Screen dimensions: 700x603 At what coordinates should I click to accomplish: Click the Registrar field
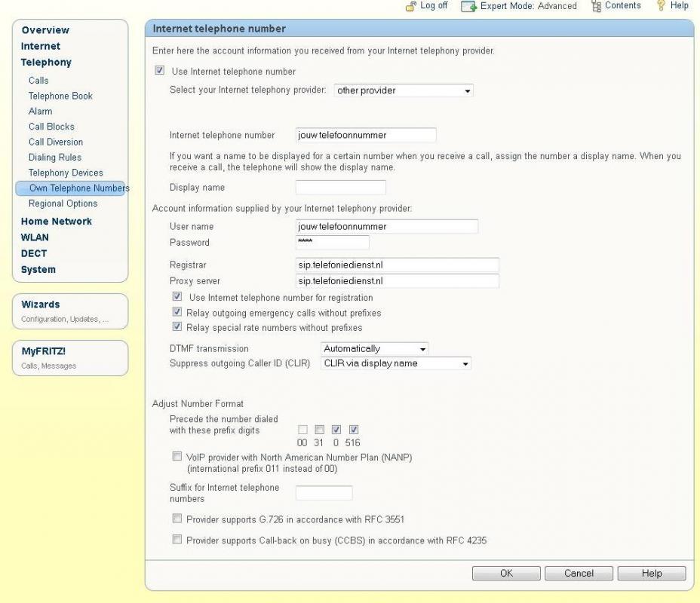point(398,265)
